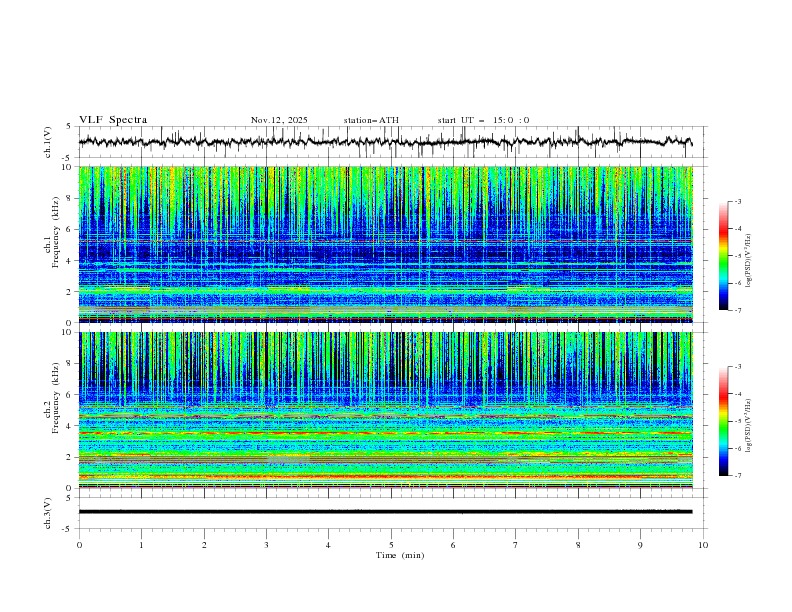Click the ch.1(V) voltage axis label

[48, 142]
